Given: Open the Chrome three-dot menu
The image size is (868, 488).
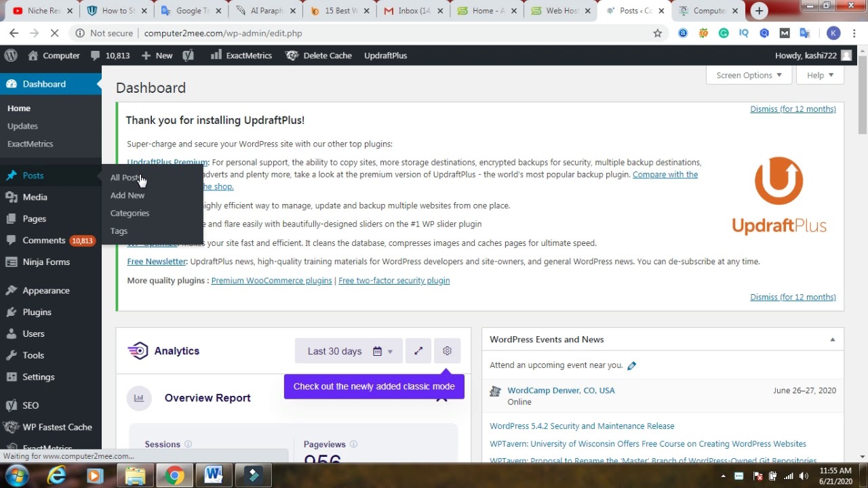Looking at the screenshot, I should [x=854, y=33].
